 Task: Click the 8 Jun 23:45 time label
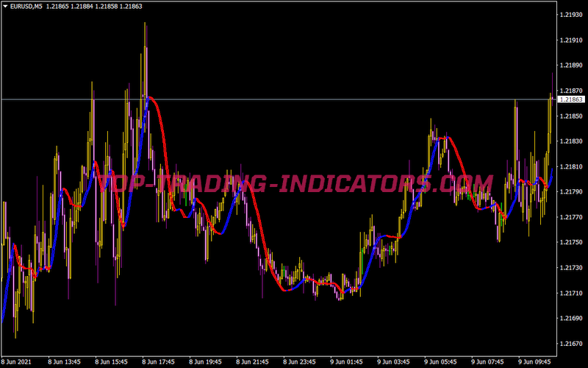(x=300, y=362)
